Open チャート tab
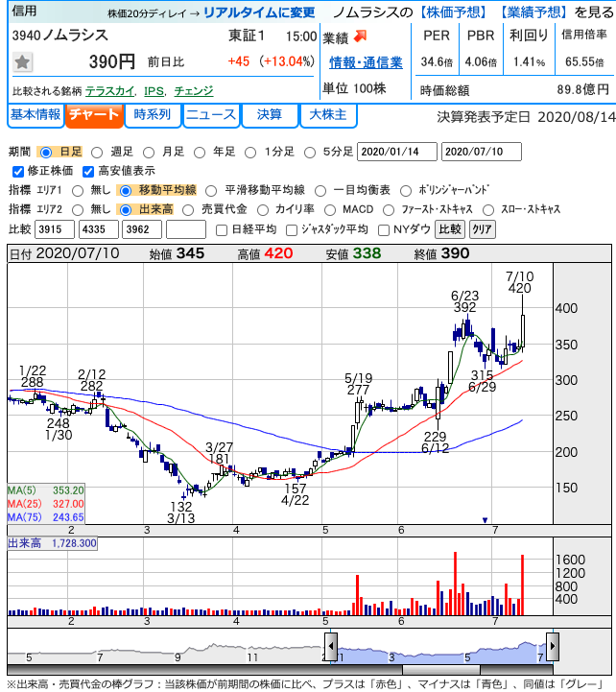 tap(94, 115)
